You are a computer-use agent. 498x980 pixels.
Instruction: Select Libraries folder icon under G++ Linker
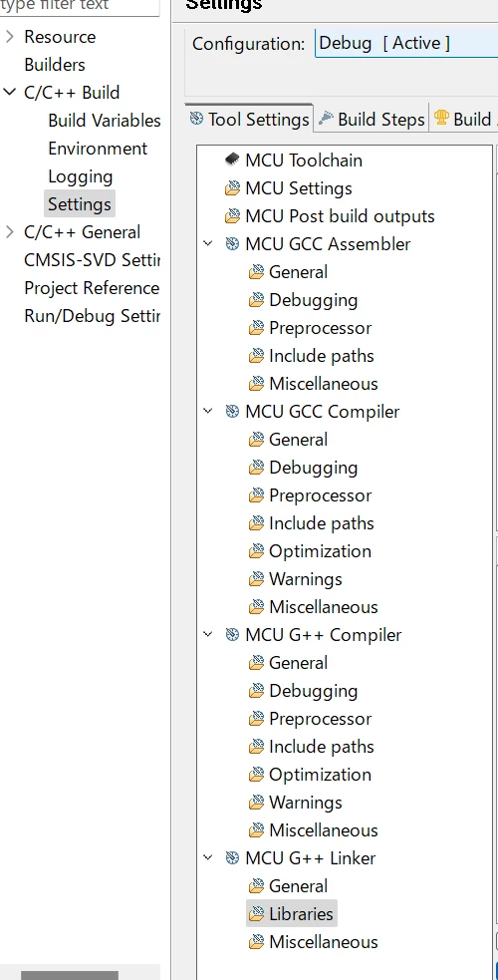pos(256,914)
